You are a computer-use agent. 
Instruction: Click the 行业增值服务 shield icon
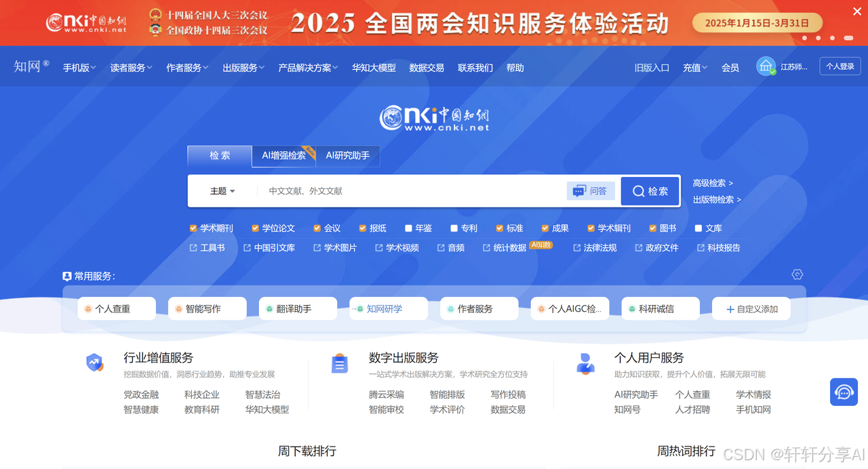click(95, 363)
